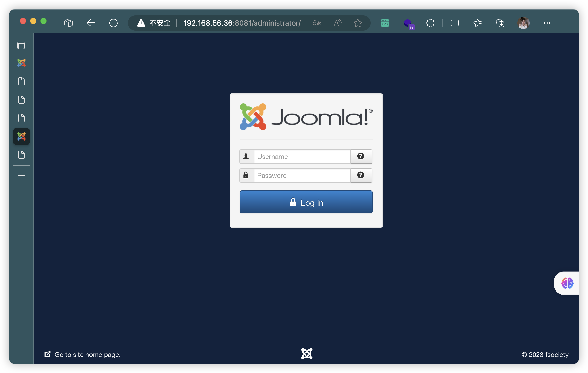
Task: Click the lock icon beside Password
Action: [246, 176]
